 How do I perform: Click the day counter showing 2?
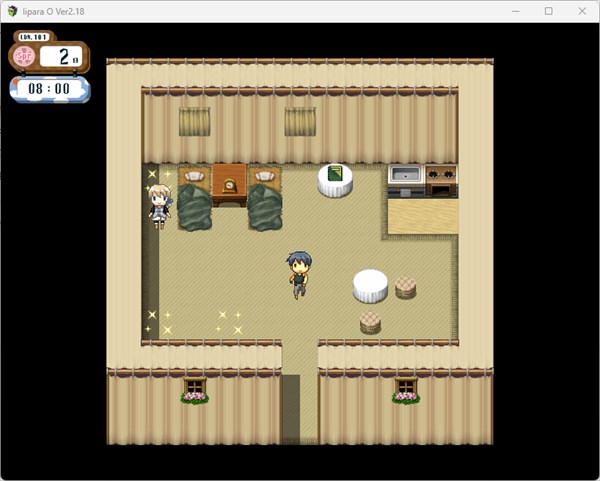[63, 56]
